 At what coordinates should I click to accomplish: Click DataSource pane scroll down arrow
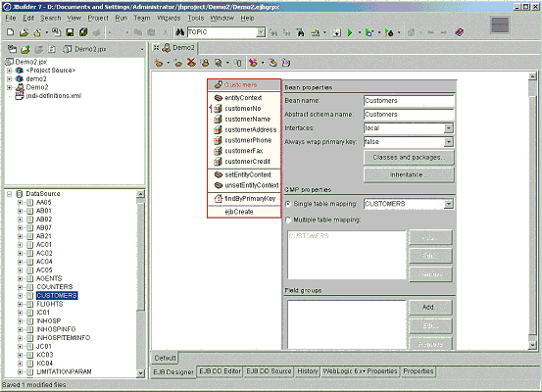(140, 373)
